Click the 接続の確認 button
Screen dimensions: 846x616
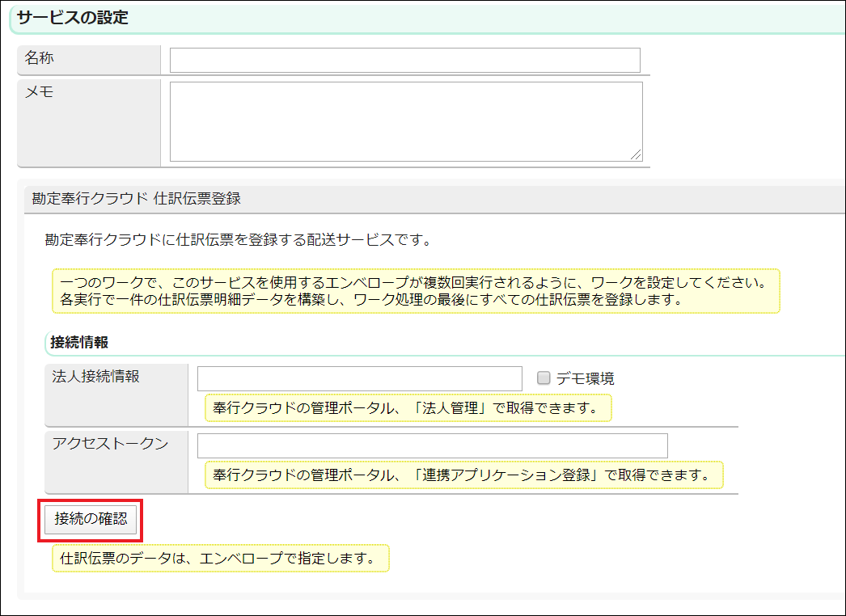coord(91,519)
